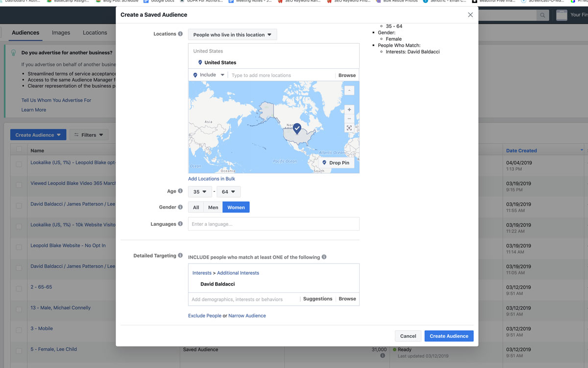Viewport: 588px width, 368px height.
Task: Click the Age info icon
Action: click(180, 191)
